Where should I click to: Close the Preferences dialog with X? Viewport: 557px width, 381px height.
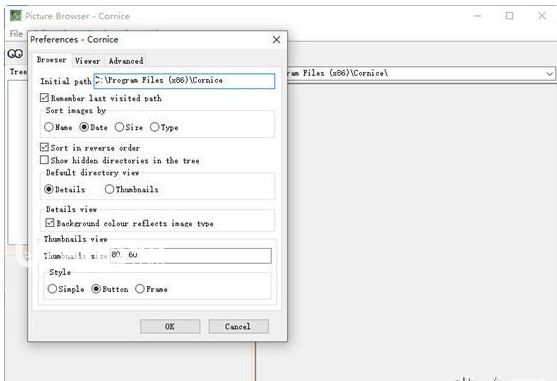coord(276,40)
